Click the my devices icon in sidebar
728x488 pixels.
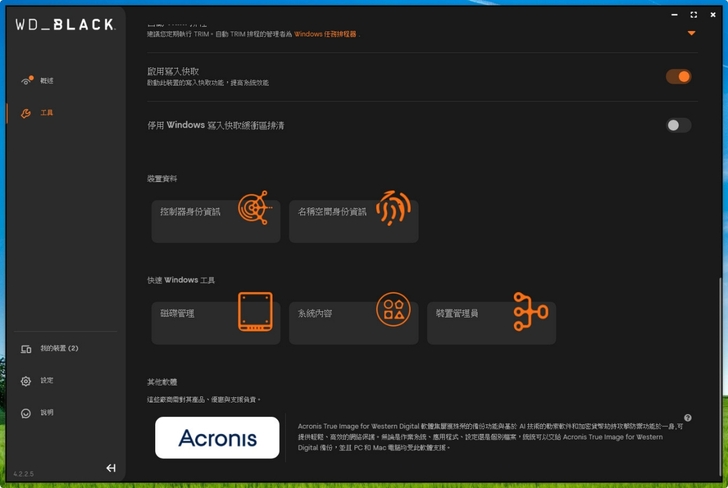click(x=26, y=349)
